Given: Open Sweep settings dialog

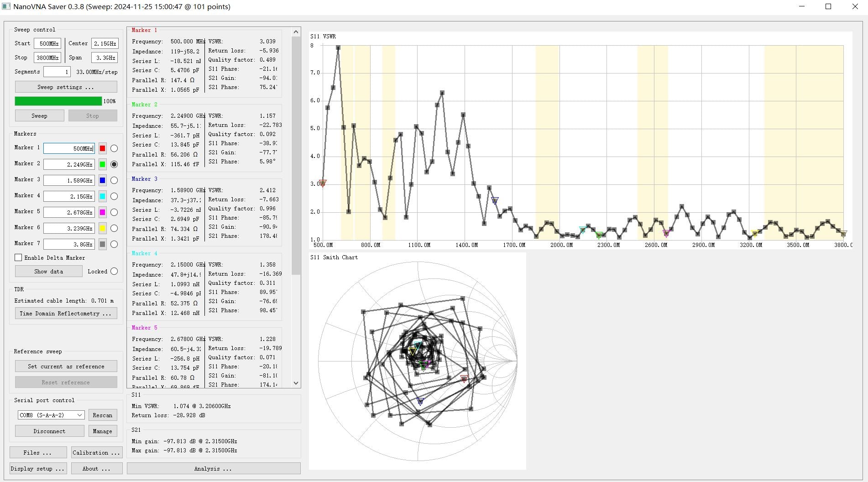Looking at the screenshot, I should [66, 87].
